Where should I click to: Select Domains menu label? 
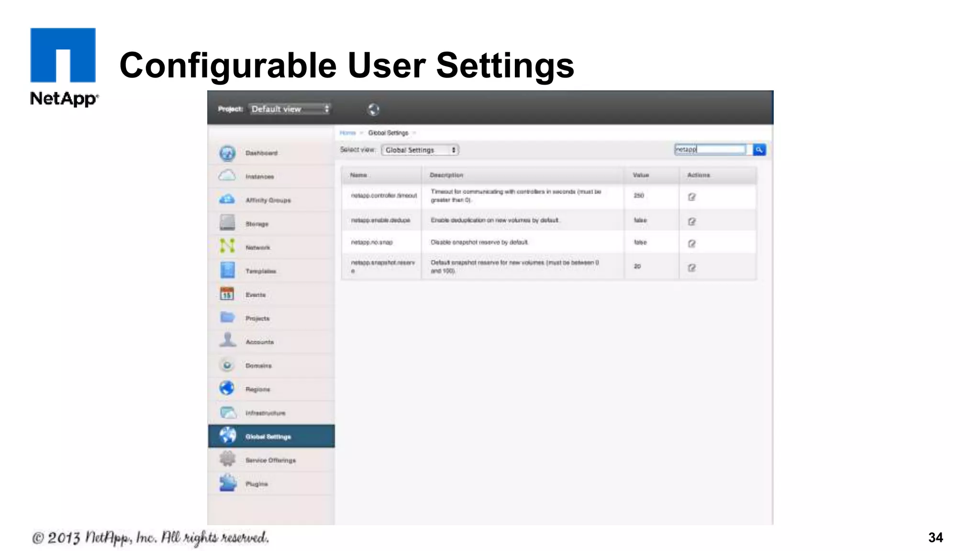tap(258, 365)
